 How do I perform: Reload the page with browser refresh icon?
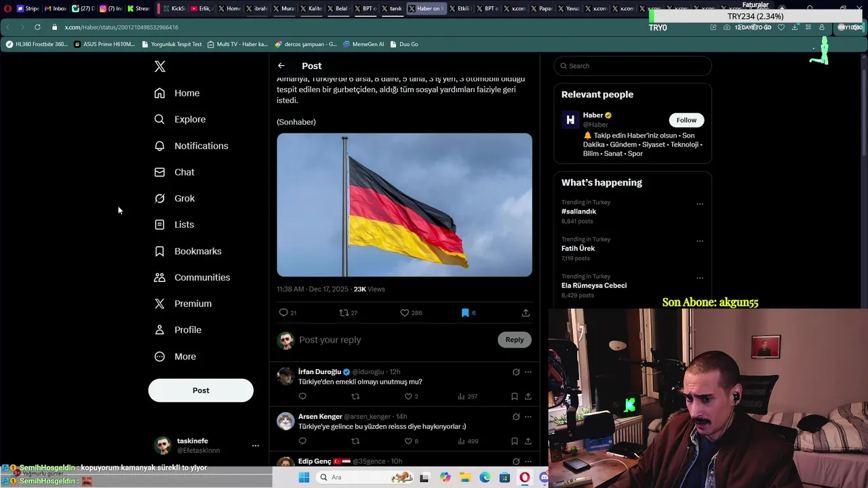click(x=37, y=27)
